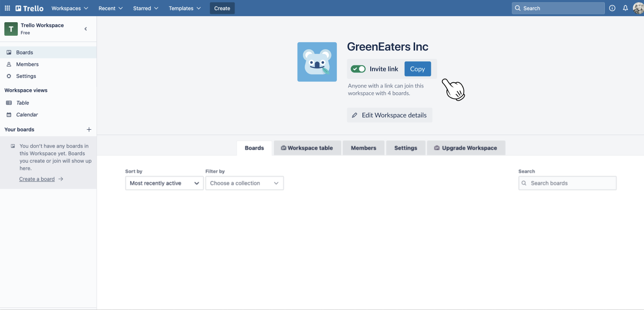Open the apps grid switcher icon
This screenshot has width=644, height=310.
tap(7, 8)
